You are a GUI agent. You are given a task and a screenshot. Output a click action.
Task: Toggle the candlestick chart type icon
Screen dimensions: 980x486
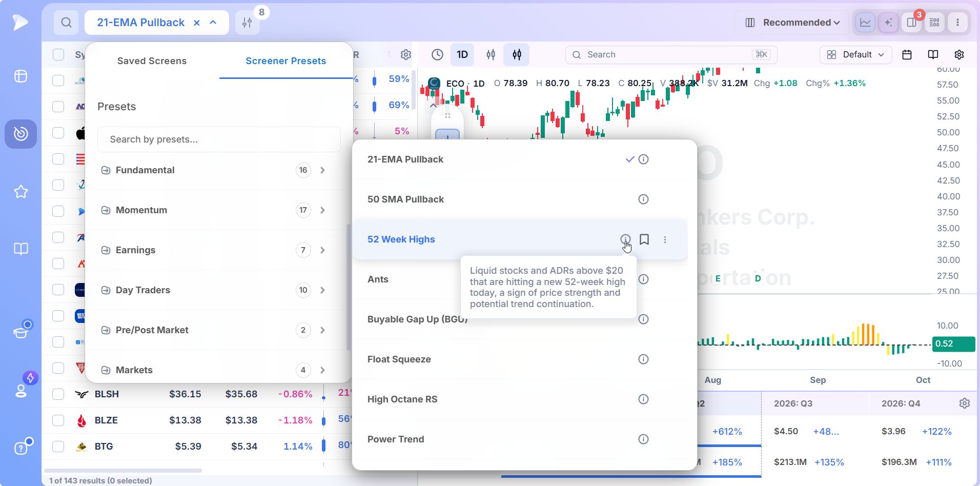coord(517,55)
